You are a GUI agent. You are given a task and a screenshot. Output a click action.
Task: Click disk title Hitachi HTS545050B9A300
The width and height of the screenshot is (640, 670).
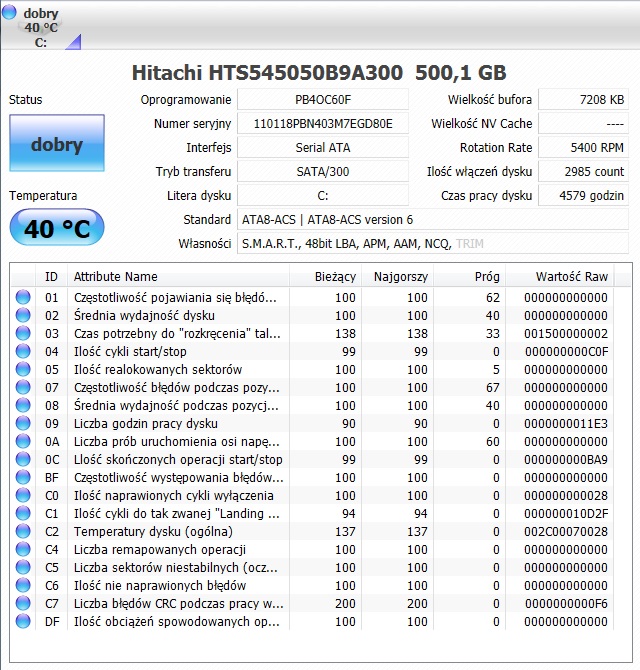[x=319, y=72]
